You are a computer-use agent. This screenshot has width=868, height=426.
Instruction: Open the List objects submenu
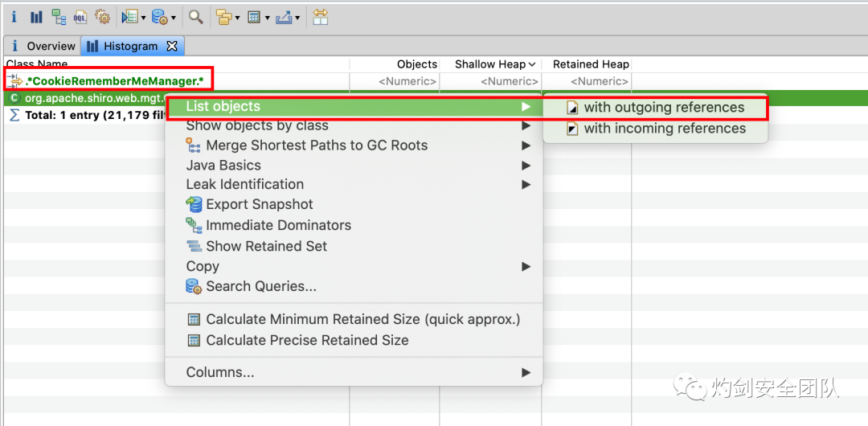coord(354,107)
